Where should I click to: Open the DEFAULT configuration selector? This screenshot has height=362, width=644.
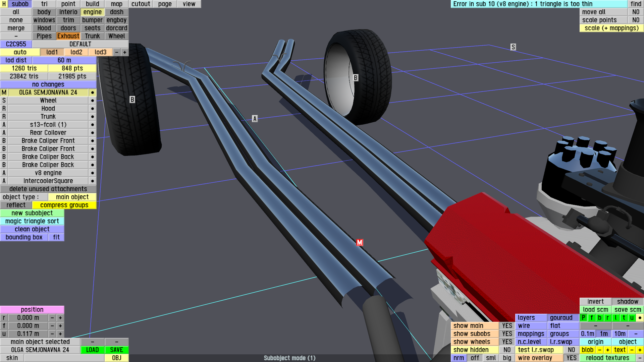[80, 44]
